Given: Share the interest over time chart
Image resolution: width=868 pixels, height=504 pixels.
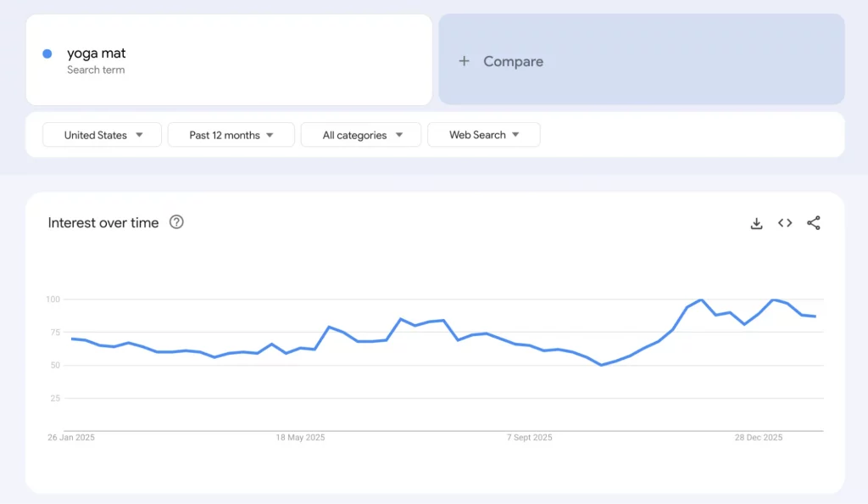Looking at the screenshot, I should pyautogui.click(x=813, y=222).
